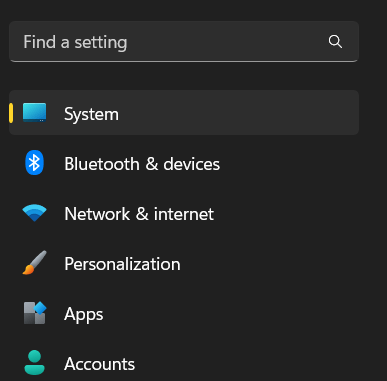The height and width of the screenshot is (381, 387).
Task: Click the Find a setting search box
Action: point(184,42)
